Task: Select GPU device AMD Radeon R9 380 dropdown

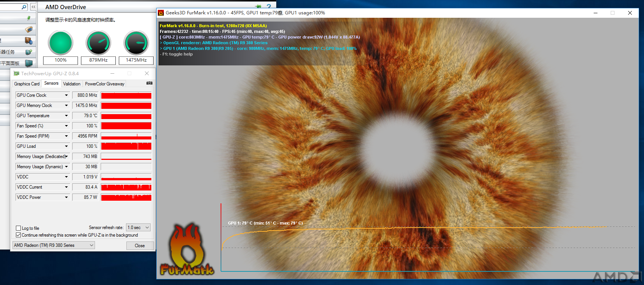Action: point(53,245)
